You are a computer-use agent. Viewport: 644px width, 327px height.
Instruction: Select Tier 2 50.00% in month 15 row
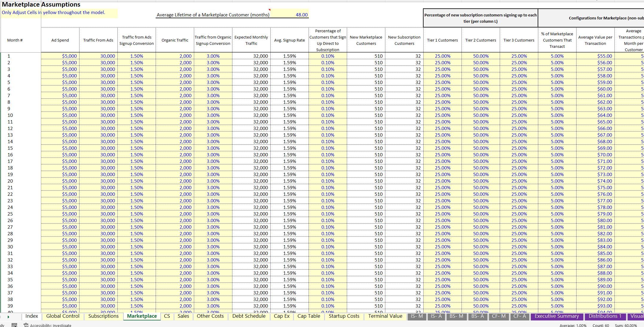(x=481, y=148)
